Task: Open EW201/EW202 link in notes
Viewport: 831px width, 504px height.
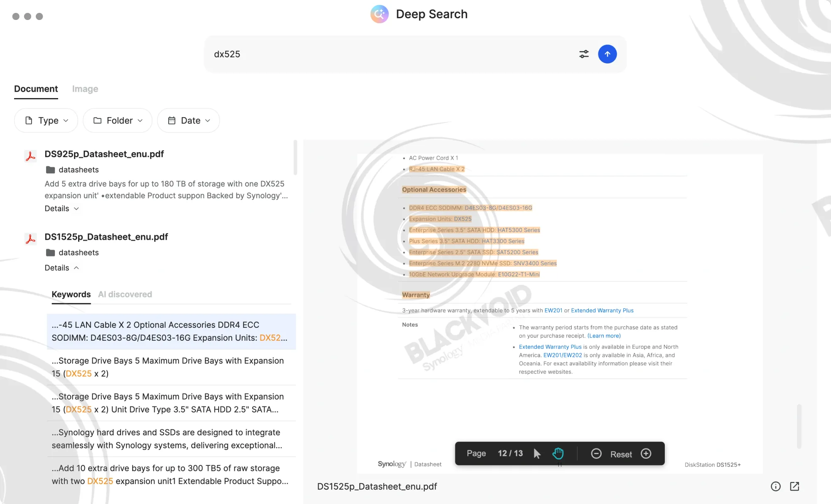Action: click(x=563, y=355)
